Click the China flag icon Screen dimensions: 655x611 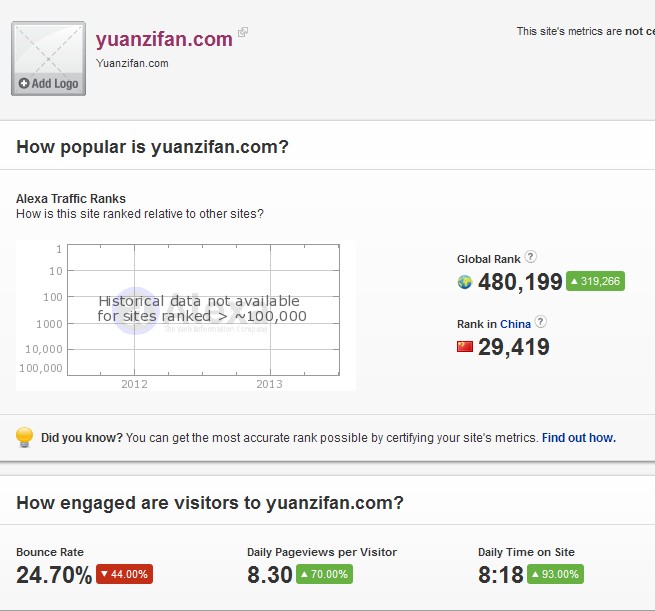464,347
